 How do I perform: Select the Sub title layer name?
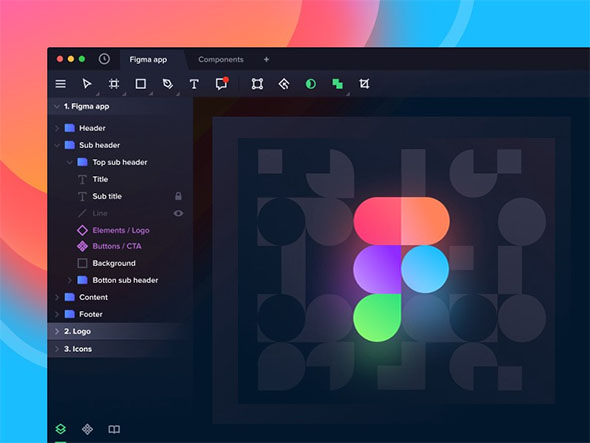coord(107,196)
